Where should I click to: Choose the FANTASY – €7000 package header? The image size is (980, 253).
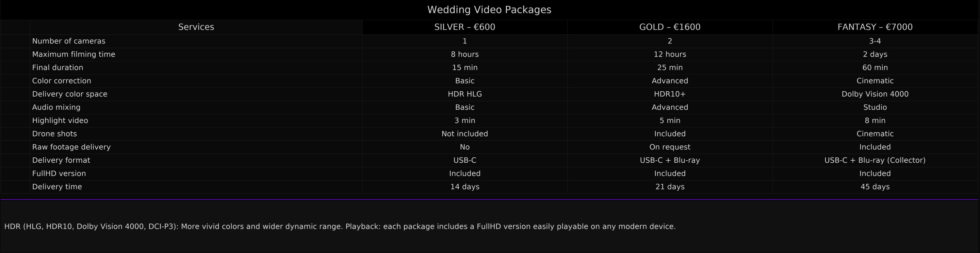click(x=874, y=27)
